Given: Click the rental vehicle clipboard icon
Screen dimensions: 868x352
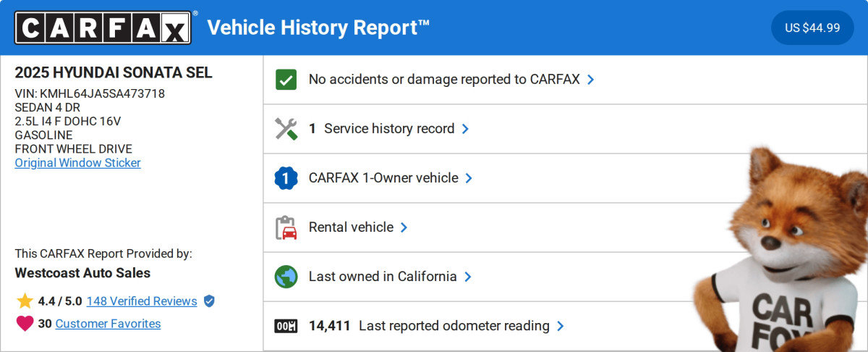Looking at the screenshot, I should click(x=286, y=227).
